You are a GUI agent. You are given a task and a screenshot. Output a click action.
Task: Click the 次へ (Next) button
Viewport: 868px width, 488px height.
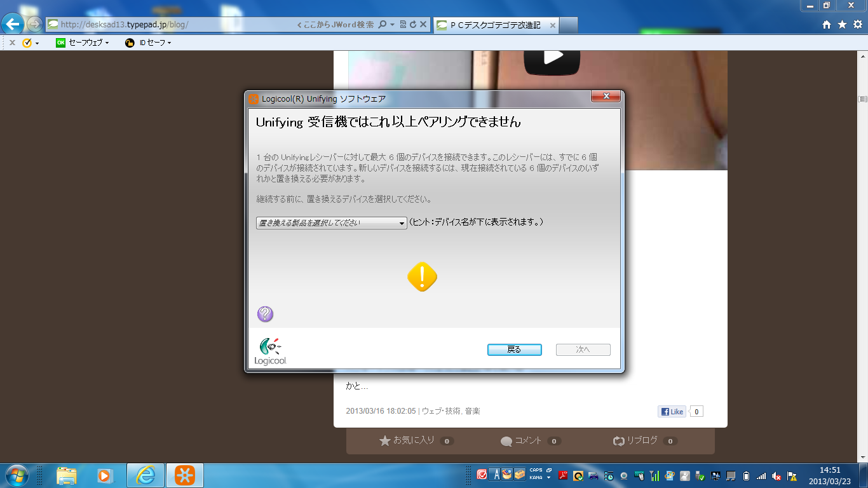583,349
